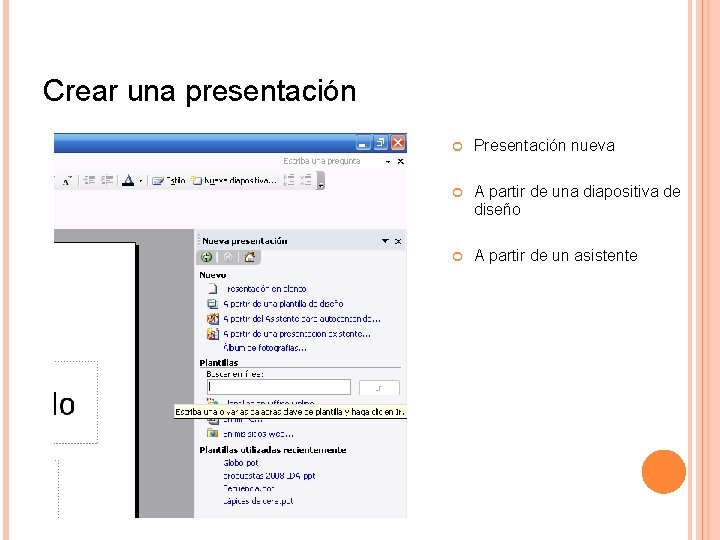Click the 'Presentación nueva' bullet text
This screenshot has width=720, height=540.
tap(544, 146)
